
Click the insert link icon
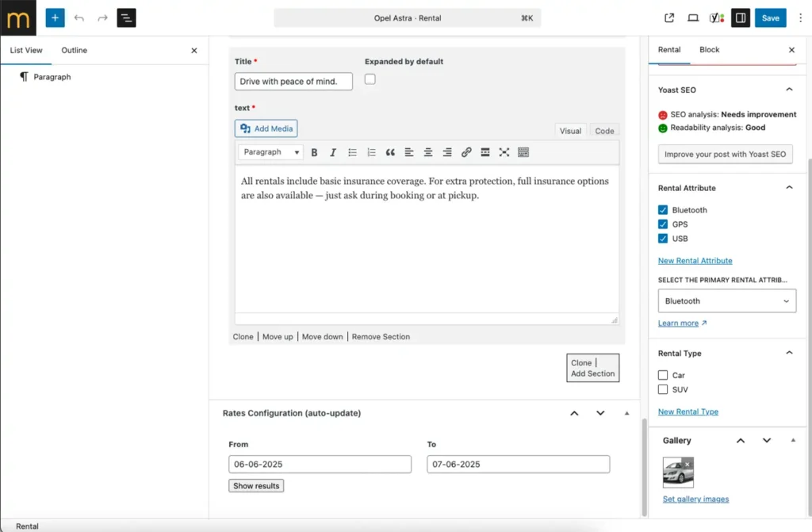(466, 152)
